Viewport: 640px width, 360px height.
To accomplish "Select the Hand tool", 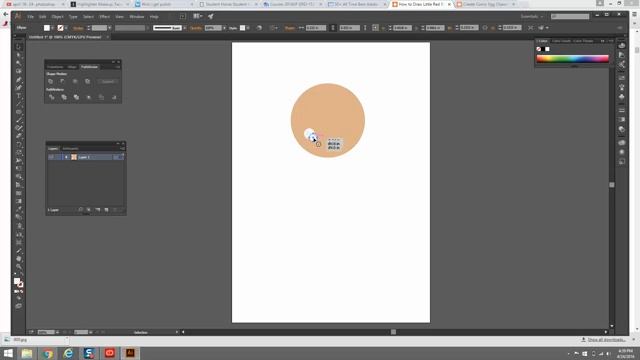I will pyautogui.click(x=19, y=259).
